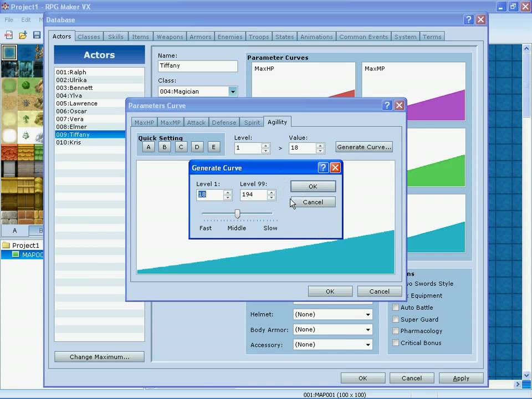This screenshot has height=399, width=532.
Task: Switch to the Defense curve tab
Action: coord(224,122)
